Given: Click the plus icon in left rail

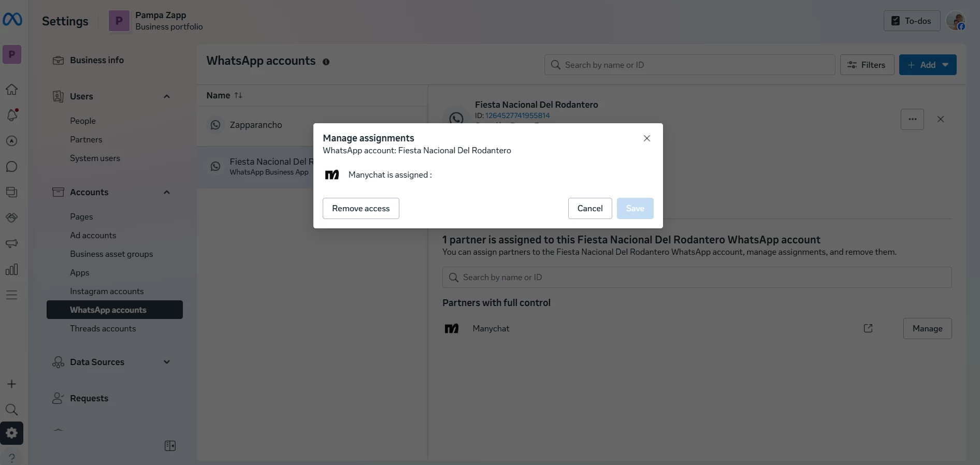Looking at the screenshot, I should [11, 384].
